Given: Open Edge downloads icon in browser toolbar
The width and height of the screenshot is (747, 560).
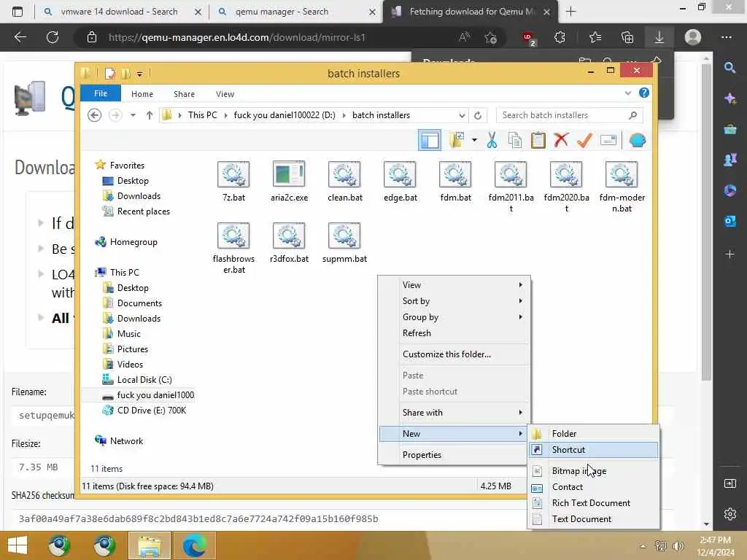Looking at the screenshot, I should tap(659, 37).
